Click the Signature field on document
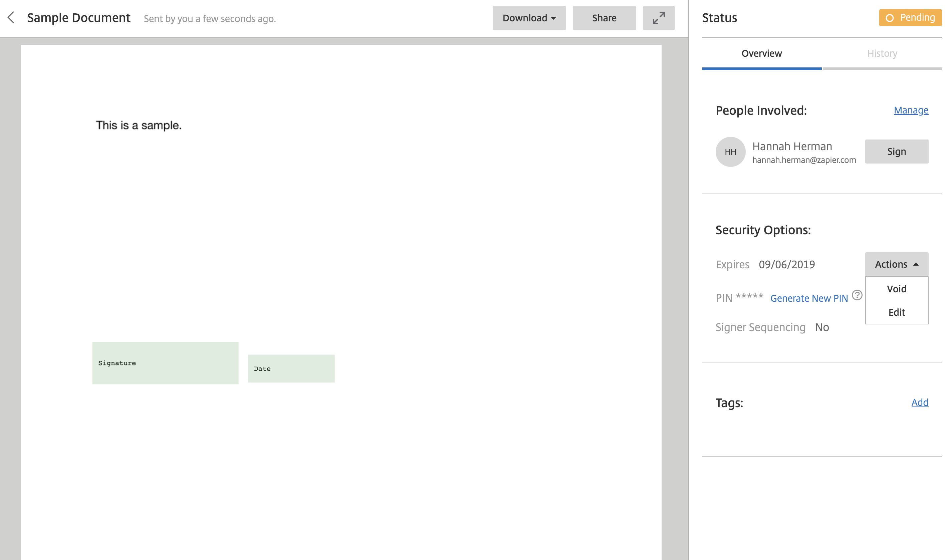Viewport: 952px width, 560px height. pyautogui.click(x=165, y=363)
